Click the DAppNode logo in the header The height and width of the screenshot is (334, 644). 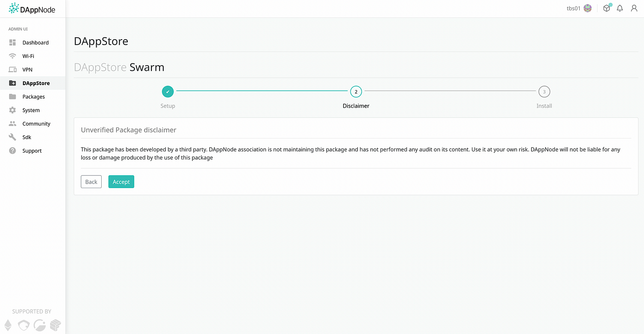click(31, 8)
